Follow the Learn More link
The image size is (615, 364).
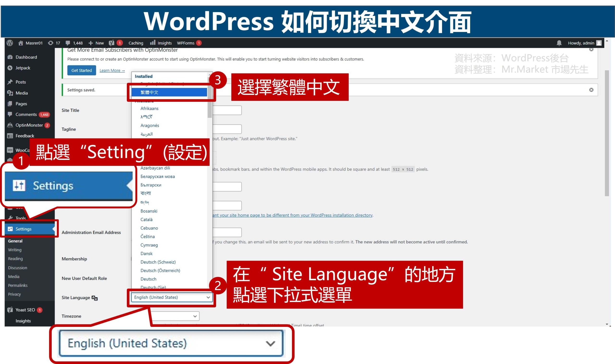112,71
